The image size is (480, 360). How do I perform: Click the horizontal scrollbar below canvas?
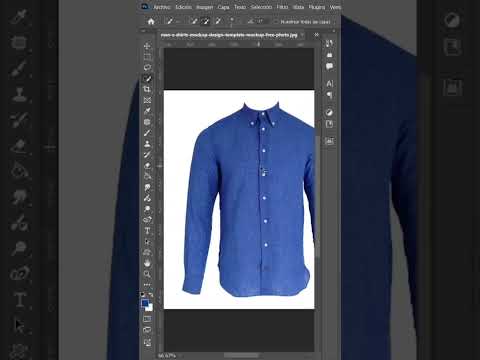tap(241, 355)
